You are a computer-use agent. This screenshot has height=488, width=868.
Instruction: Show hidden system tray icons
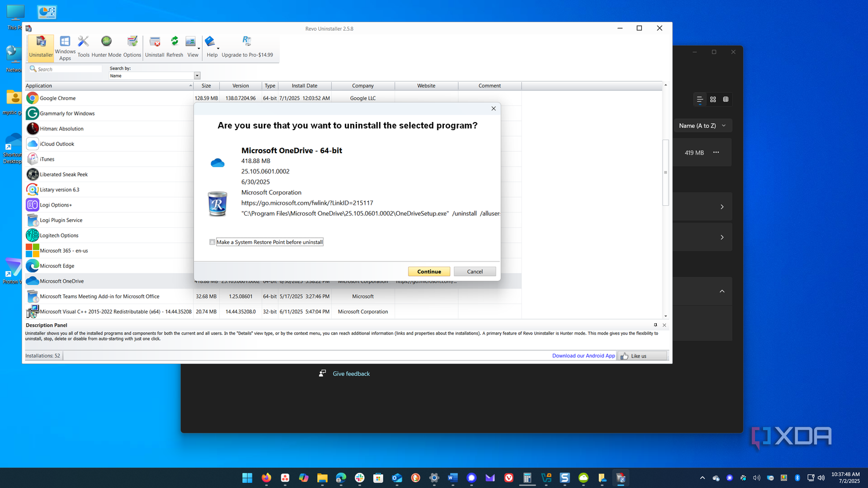pos(703,478)
